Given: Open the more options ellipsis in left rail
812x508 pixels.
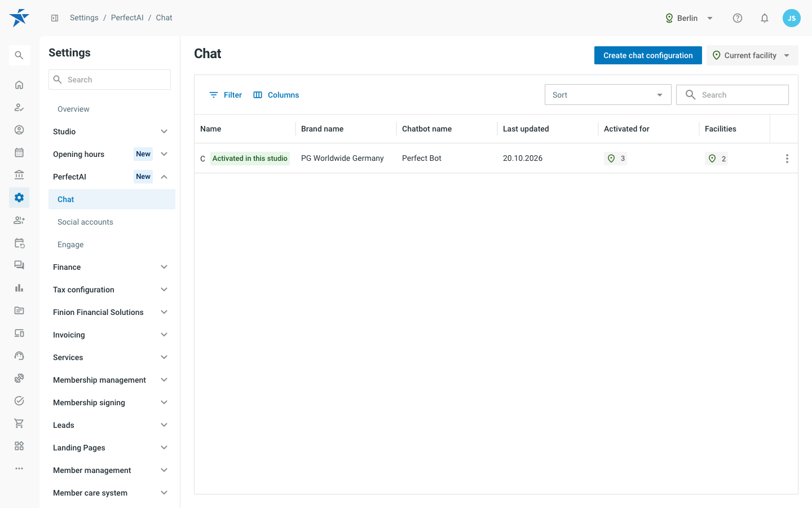Looking at the screenshot, I should click(x=19, y=468).
